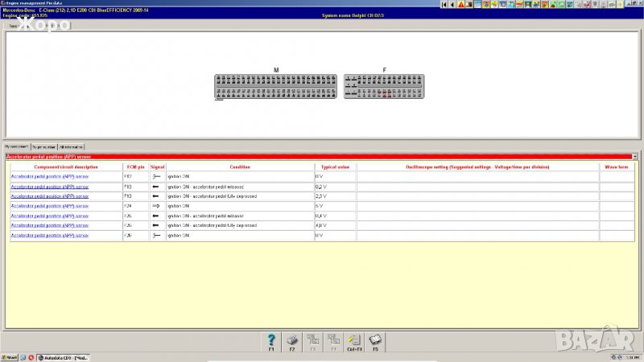
Task: Switch to the 'By pin number' tab
Action: coord(43,147)
